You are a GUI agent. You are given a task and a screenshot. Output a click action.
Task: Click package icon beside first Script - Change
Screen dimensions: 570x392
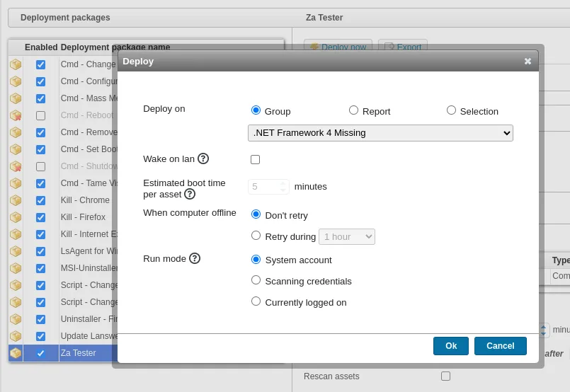click(16, 285)
